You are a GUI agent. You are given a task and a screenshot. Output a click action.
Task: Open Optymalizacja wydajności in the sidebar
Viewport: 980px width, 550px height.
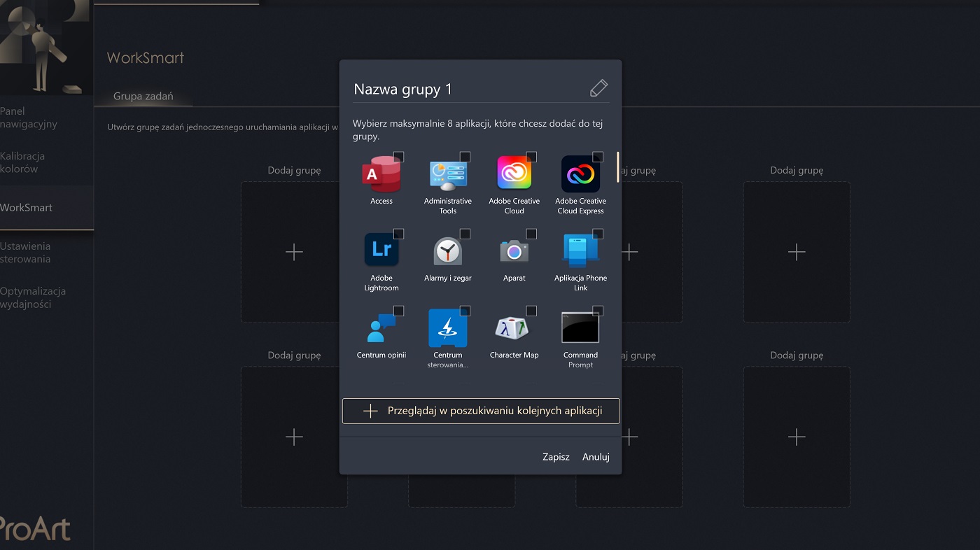pyautogui.click(x=32, y=297)
